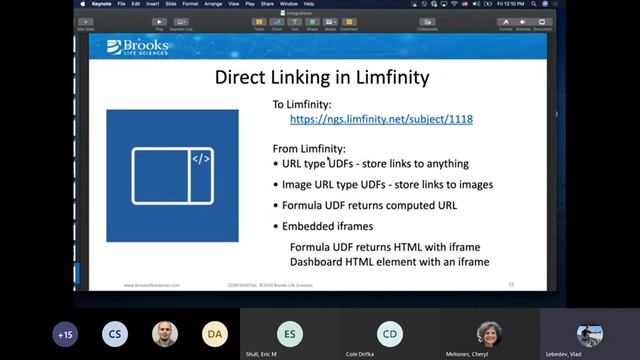
Task: Click 'Formula UDF returns computed URL' bullet
Action: [369, 205]
